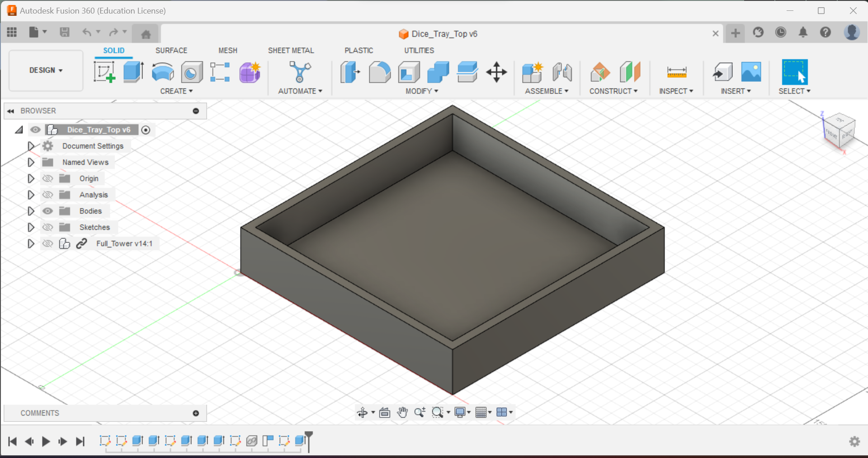Select the Create Sketch tool

tap(104, 71)
